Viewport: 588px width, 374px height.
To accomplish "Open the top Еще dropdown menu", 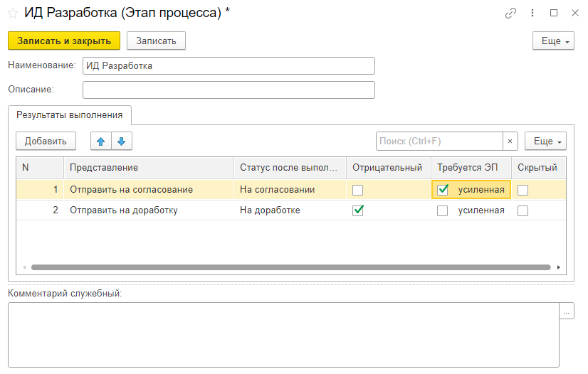I will point(553,41).
